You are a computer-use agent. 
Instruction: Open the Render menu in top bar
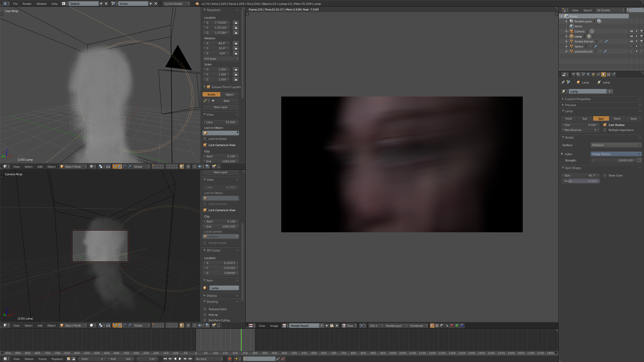tap(27, 4)
